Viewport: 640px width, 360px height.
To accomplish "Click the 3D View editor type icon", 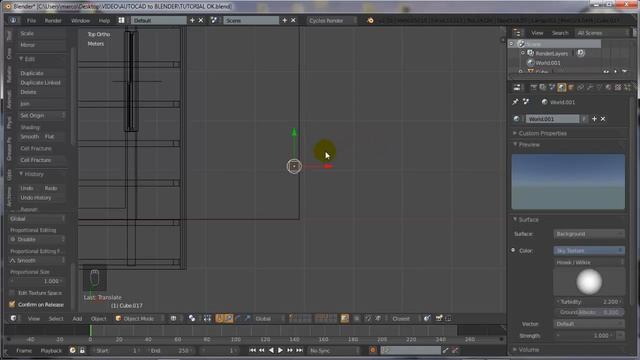I will click(x=13, y=318).
